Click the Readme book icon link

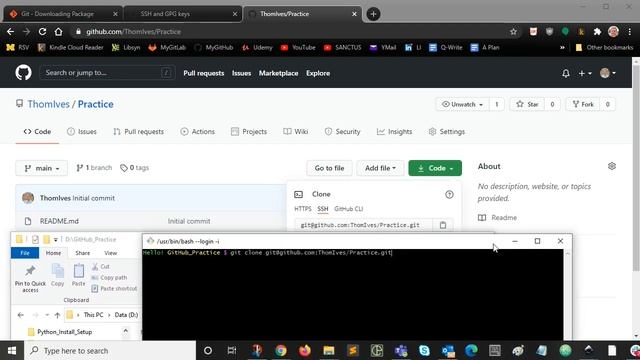click(497, 218)
